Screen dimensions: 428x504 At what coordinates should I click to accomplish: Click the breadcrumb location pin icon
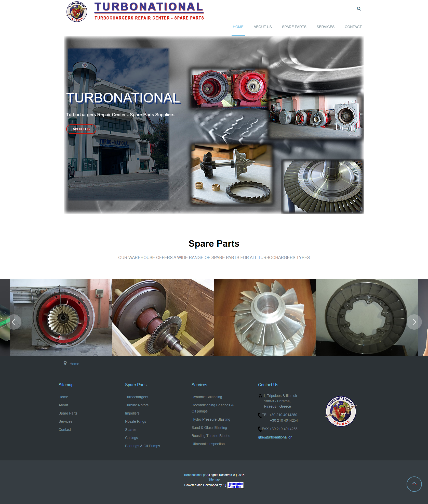[x=65, y=363]
